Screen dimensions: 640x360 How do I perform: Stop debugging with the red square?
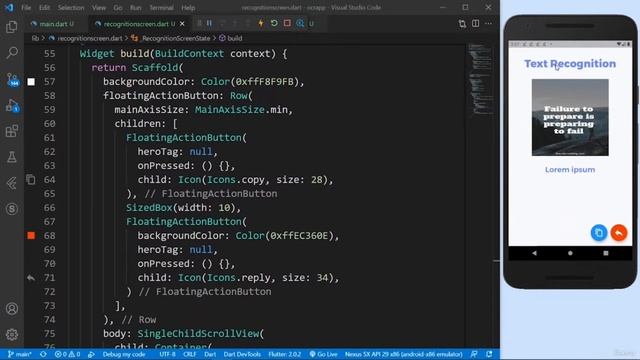pos(287,23)
